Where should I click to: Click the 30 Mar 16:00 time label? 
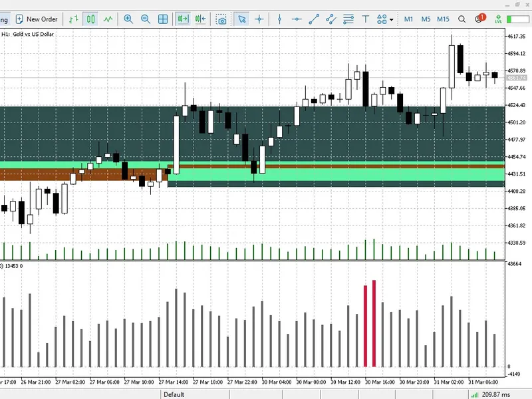point(380,382)
